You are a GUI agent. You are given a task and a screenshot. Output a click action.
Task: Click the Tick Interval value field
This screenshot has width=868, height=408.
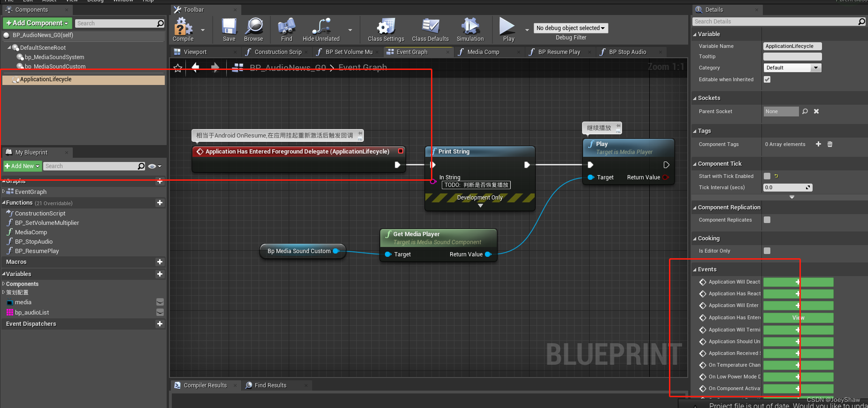click(788, 187)
